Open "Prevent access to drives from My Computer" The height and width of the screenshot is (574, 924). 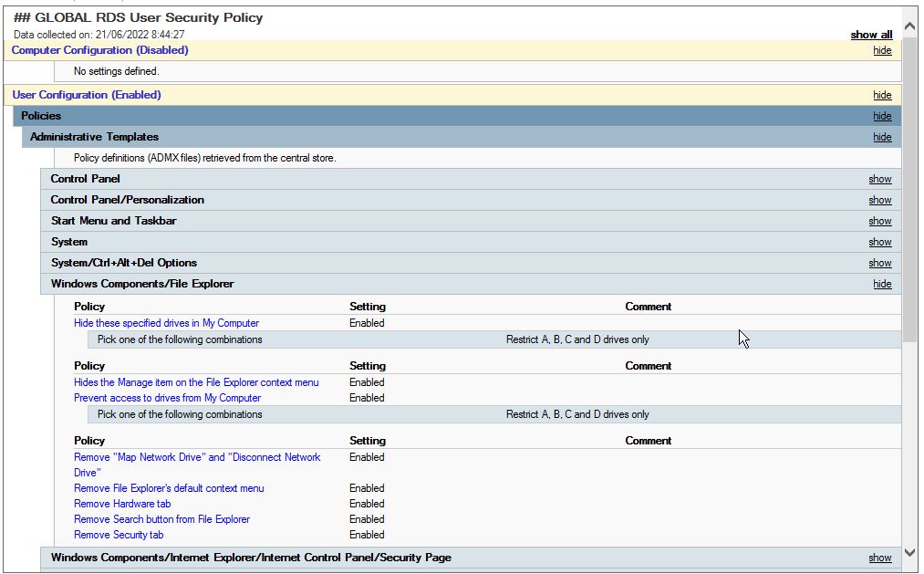click(167, 398)
